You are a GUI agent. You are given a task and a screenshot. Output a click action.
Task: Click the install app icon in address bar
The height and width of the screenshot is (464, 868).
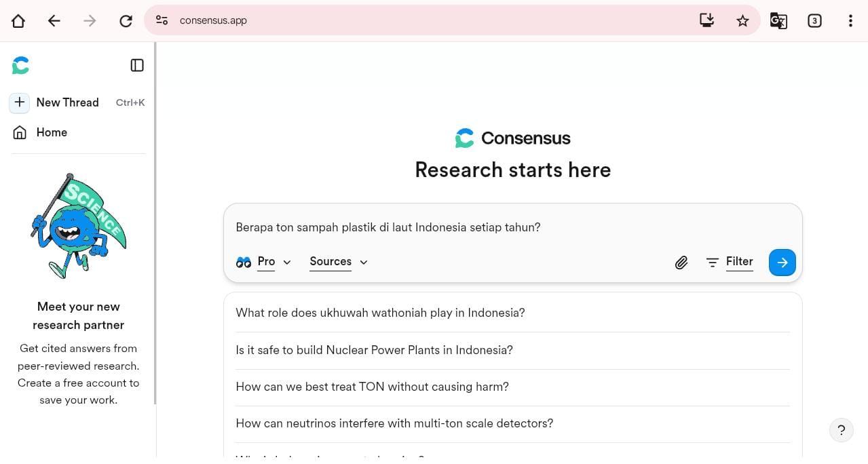click(706, 20)
